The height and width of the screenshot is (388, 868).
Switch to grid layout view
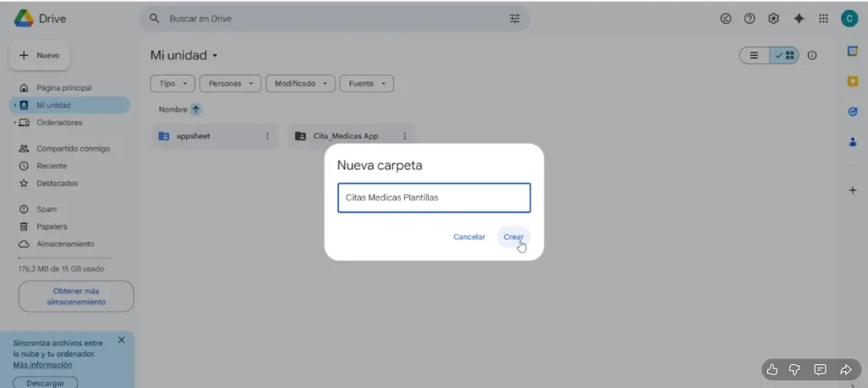click(x=784, y=55)
